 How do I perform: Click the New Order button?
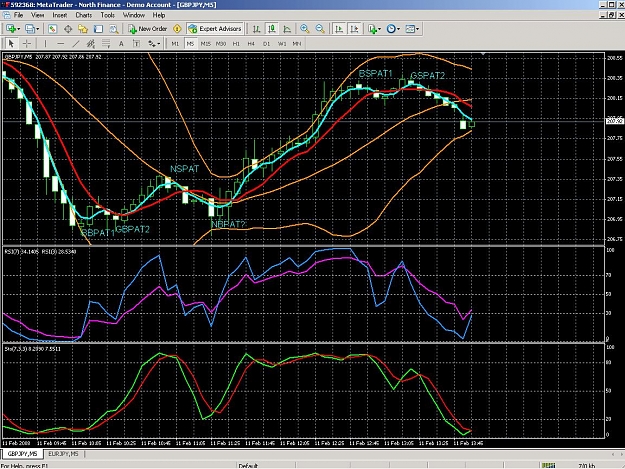(148, 29)
